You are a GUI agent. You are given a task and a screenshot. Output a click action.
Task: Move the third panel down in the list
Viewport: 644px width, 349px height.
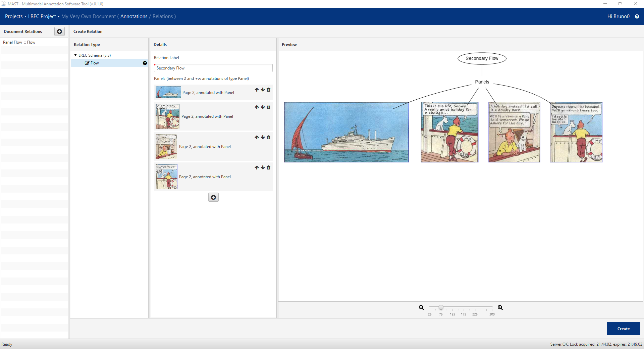263,138
